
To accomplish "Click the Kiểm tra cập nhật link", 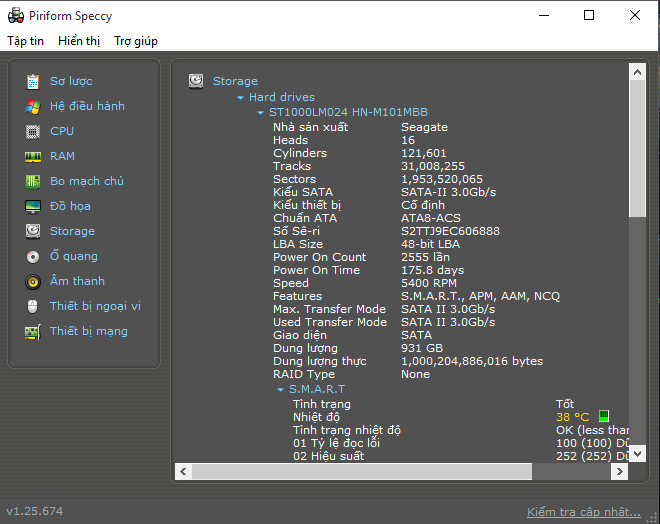I will 583,512.
